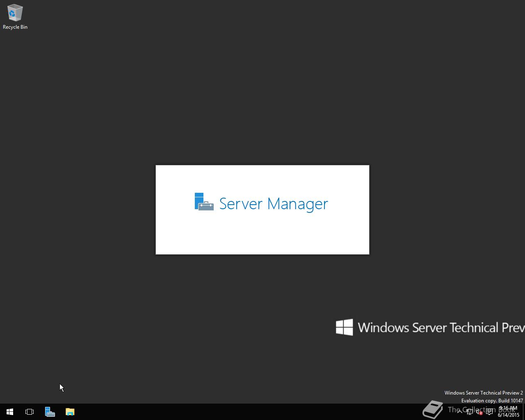Click the clock showing 9:16 AM
The image size is (525, 420).
[x=508, y=412]
